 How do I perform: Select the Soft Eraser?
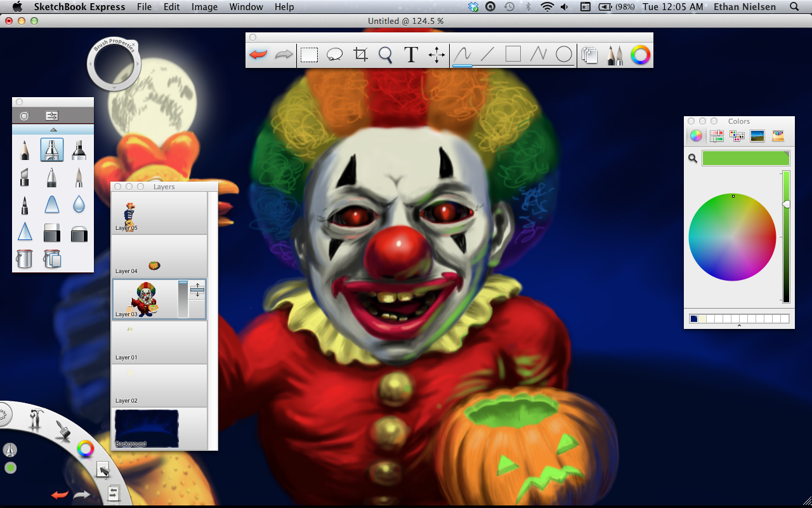79,233
